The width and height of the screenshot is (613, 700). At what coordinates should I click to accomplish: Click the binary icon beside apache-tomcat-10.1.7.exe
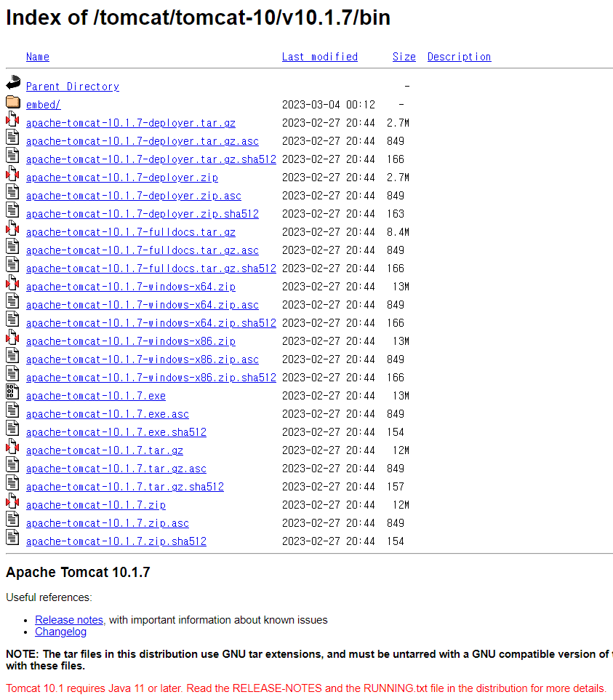click(12, 392)
